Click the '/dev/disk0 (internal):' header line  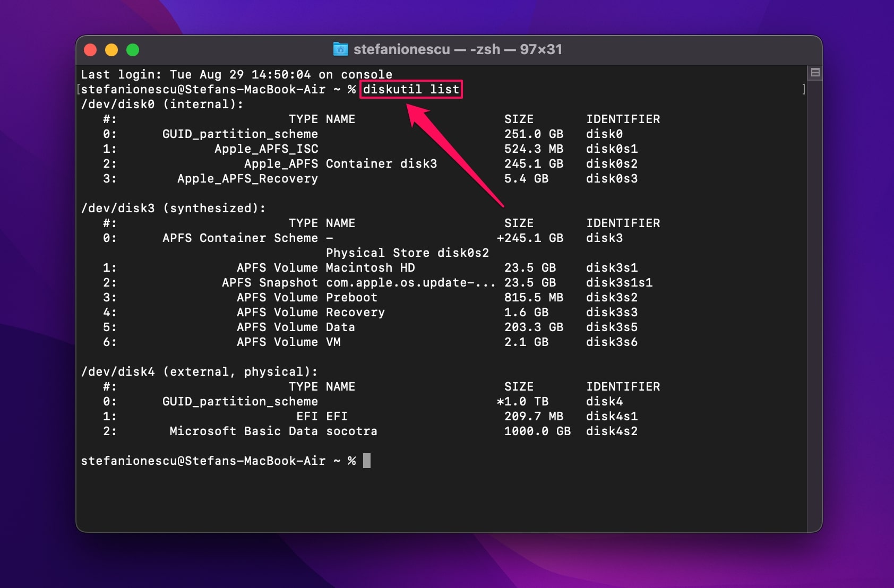[162, 104]
